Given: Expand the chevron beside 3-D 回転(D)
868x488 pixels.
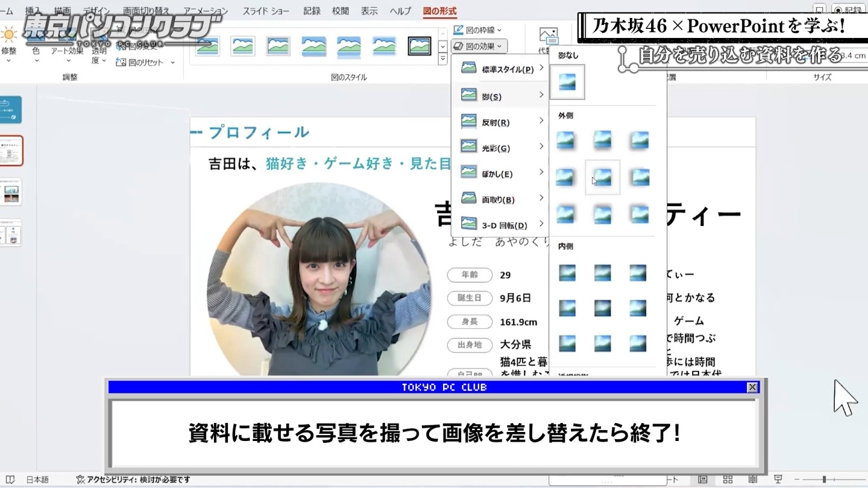Looking at the screenshot, I should tap(541, 224).
